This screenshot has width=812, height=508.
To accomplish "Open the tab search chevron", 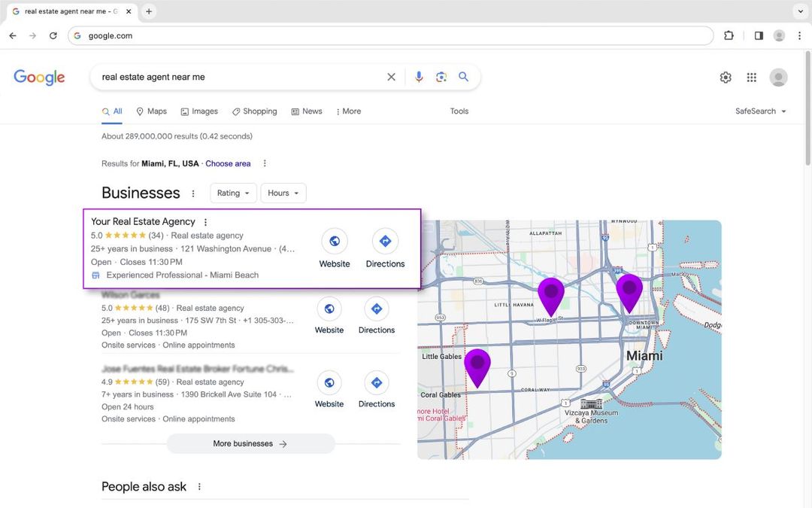I will pyautogui.click(x=800, y=11).
